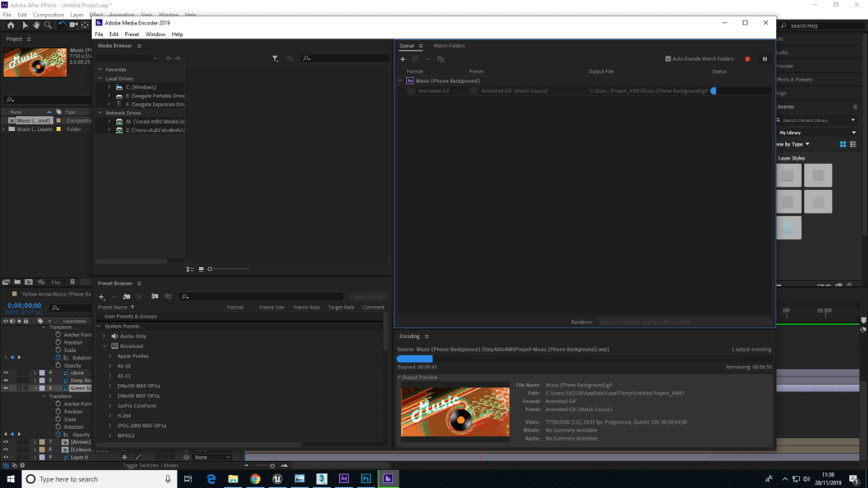Click the encoding progress bar

pyautogui.click(x=584, y=359)
